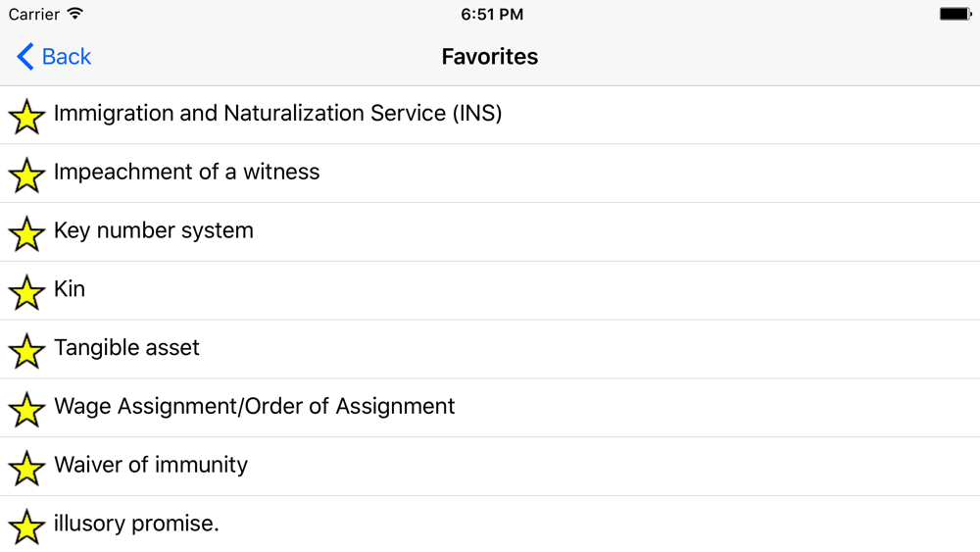Viewport: 980px width, 552px height.
Task: Click the Favorites title in header
Action: point(490,56)
